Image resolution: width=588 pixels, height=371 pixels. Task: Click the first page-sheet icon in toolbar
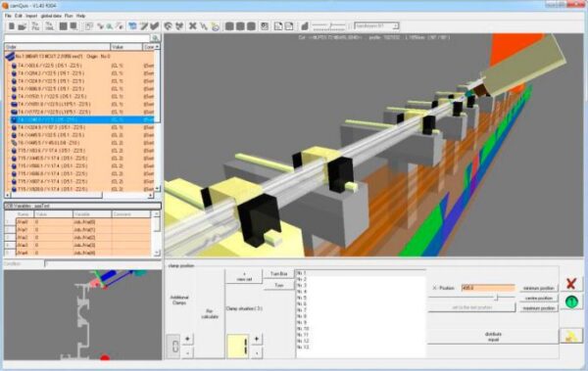point(278,25)
